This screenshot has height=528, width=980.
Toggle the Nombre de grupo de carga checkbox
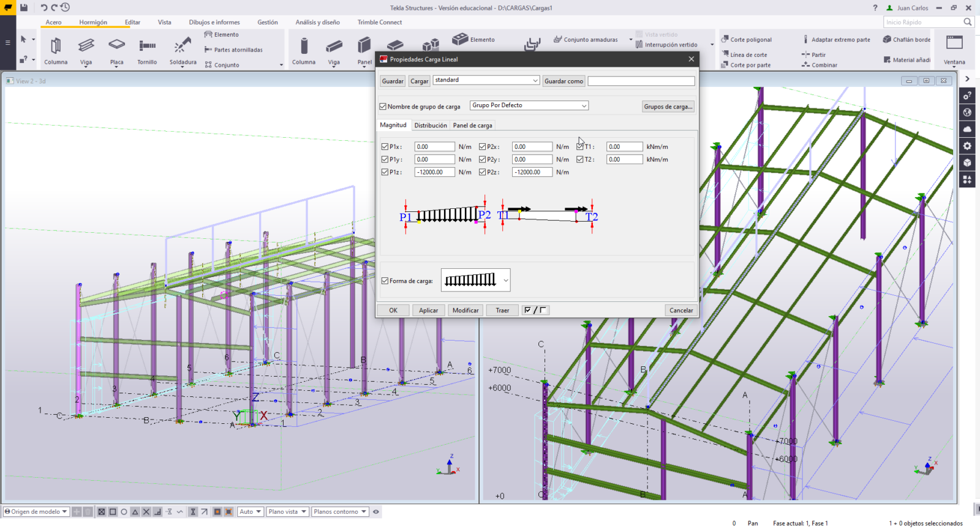(383, 107)
